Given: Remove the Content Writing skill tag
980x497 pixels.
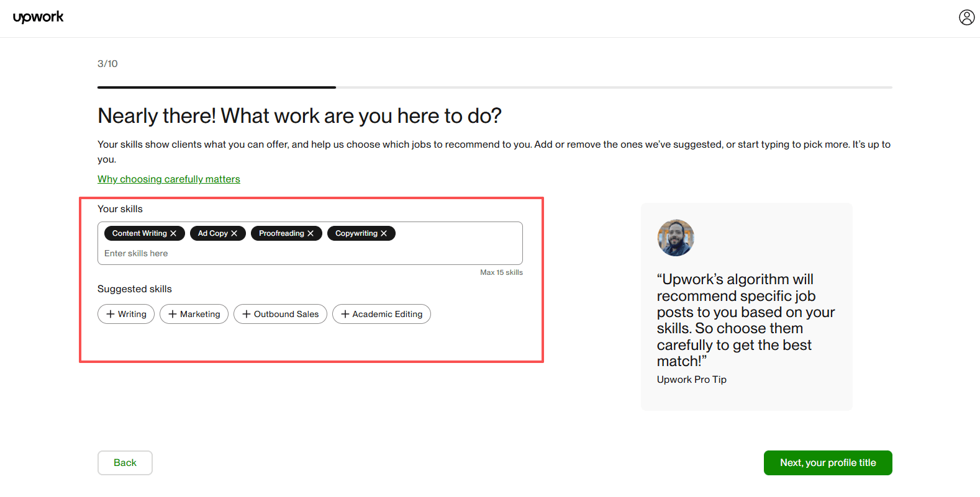Looking at the screenshot, I should point(173,233).
